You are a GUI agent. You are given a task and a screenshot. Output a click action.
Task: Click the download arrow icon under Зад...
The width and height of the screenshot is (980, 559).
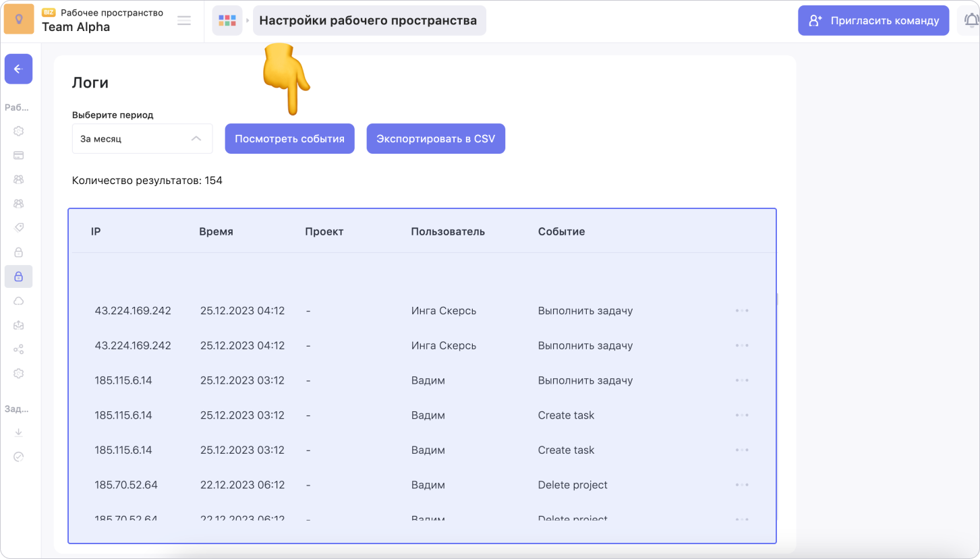19,432
